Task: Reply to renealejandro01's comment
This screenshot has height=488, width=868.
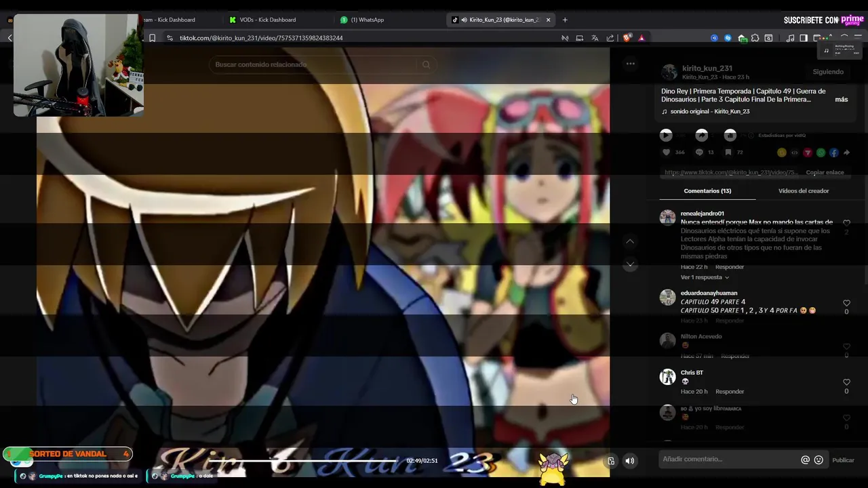Action: [730, 267]
